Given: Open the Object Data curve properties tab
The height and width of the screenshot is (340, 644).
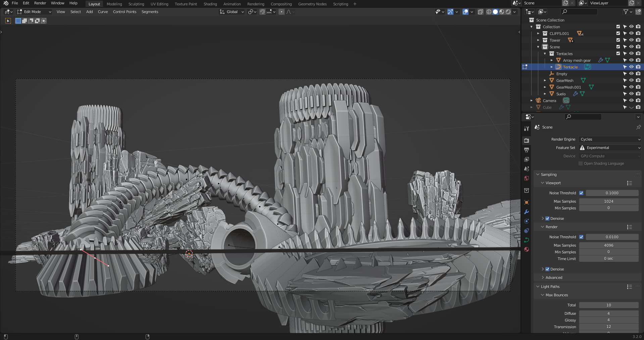Looking at the screenshot, I should click(526, 240).
